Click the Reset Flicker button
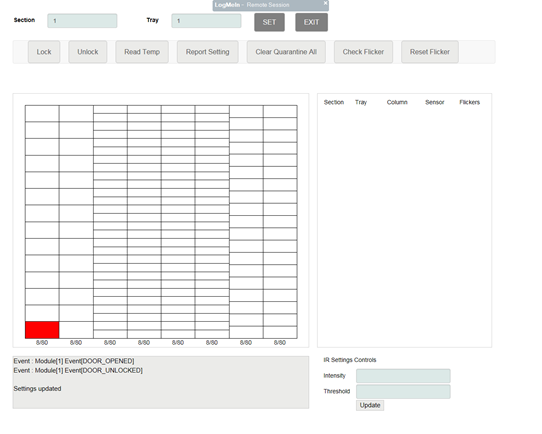 (x=430, y=52)
